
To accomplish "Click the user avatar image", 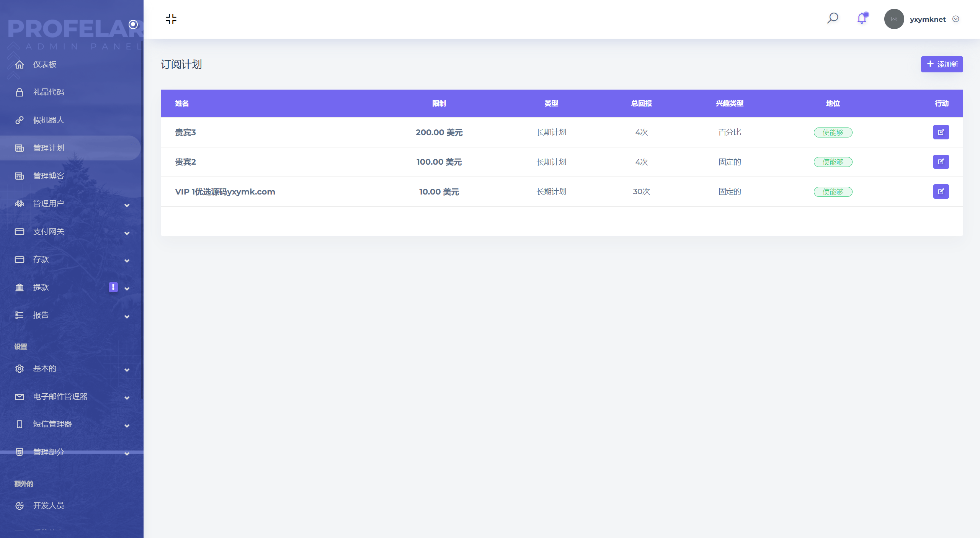I will pos(894,19).
